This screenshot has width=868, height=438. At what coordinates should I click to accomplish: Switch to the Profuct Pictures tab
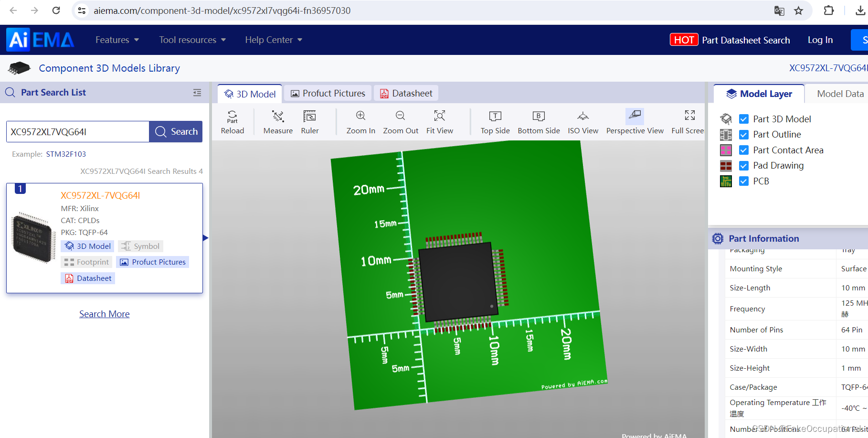point(328,93)
